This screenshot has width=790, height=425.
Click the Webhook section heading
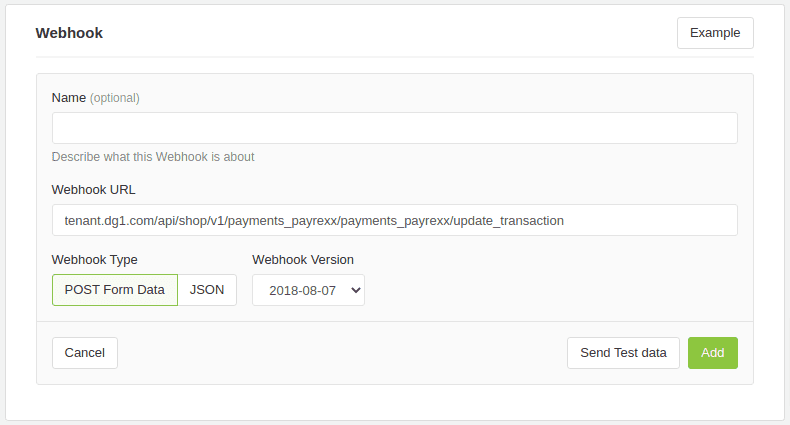pyautogui.click(x=69, y=33)
